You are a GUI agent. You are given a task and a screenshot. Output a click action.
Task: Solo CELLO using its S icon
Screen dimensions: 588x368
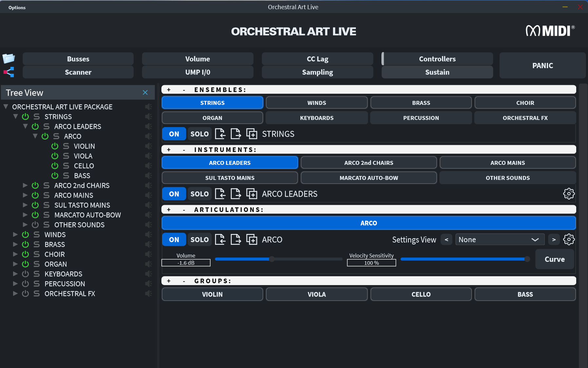pyautogui.click(x=66, y=166)
